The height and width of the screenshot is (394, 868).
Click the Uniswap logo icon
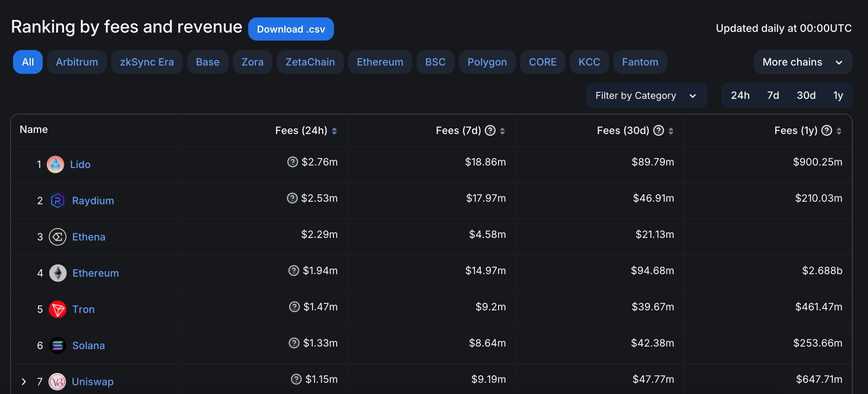(x=57, y=382)
